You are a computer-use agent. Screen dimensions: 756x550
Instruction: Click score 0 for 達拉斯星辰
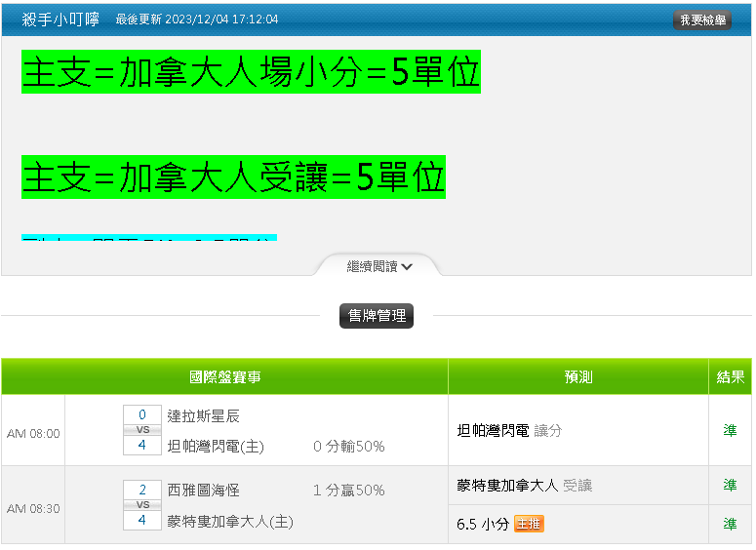[142, 414]
